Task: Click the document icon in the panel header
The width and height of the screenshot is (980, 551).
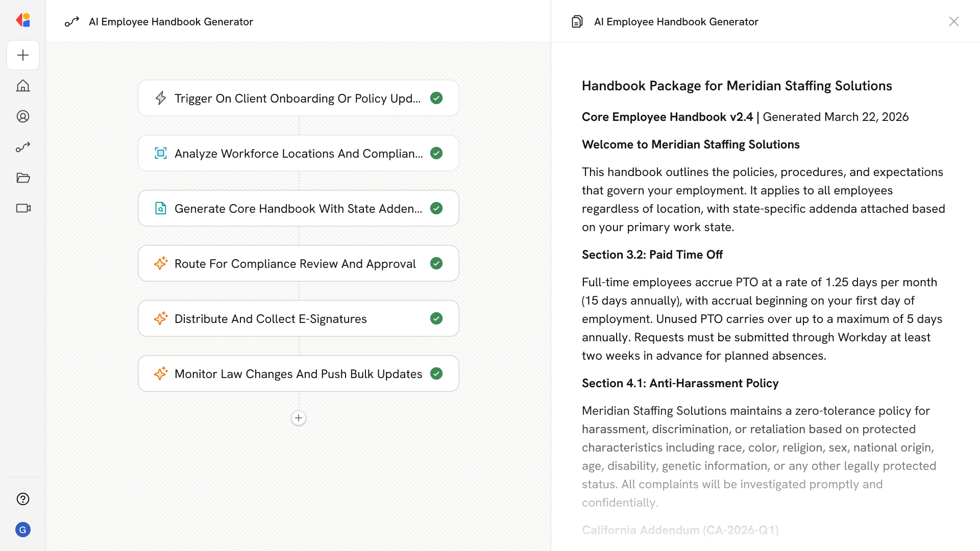Action: point(577,21)
